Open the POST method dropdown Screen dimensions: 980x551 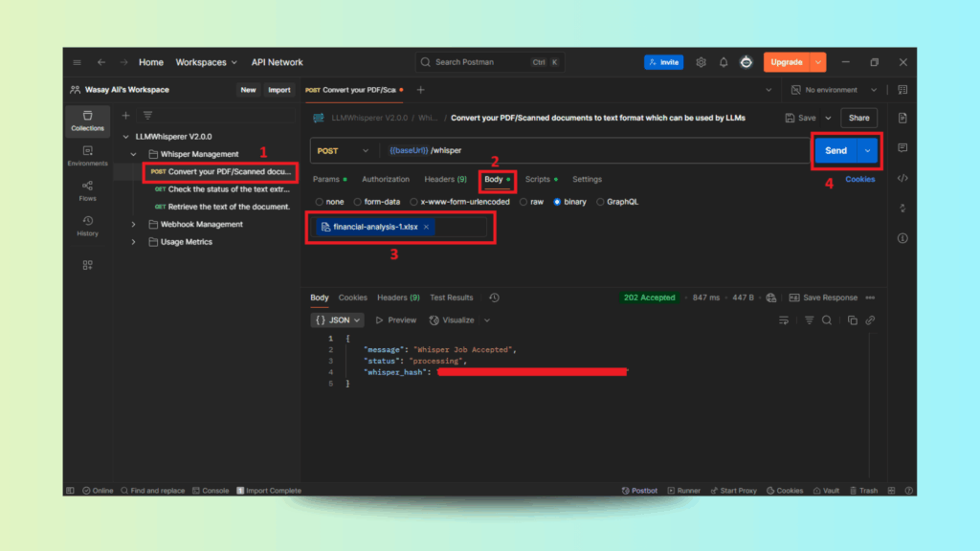pos(343,151)
